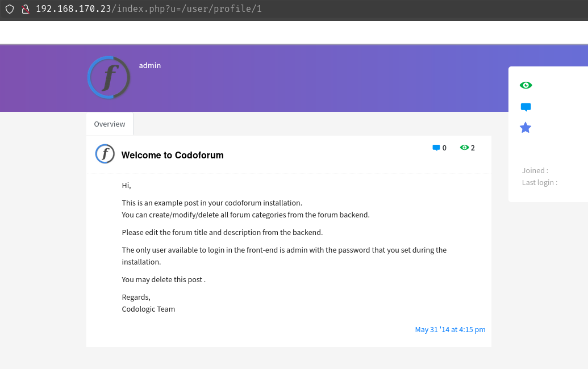Click the star reputation icon in sidebar

coord(526,128)
